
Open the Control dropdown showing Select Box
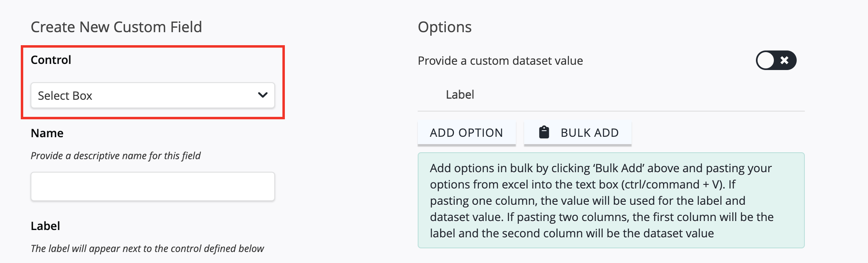(x=153, y=96)
